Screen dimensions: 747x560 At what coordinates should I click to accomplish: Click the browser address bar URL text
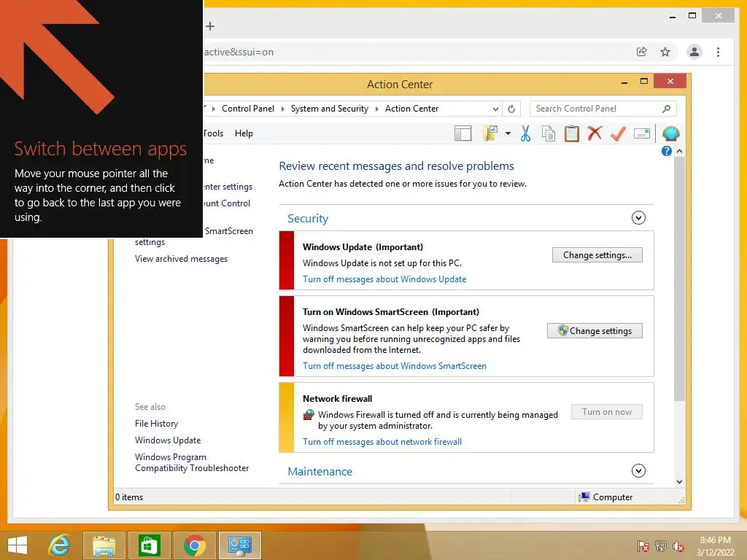click(x=239, y=52)
